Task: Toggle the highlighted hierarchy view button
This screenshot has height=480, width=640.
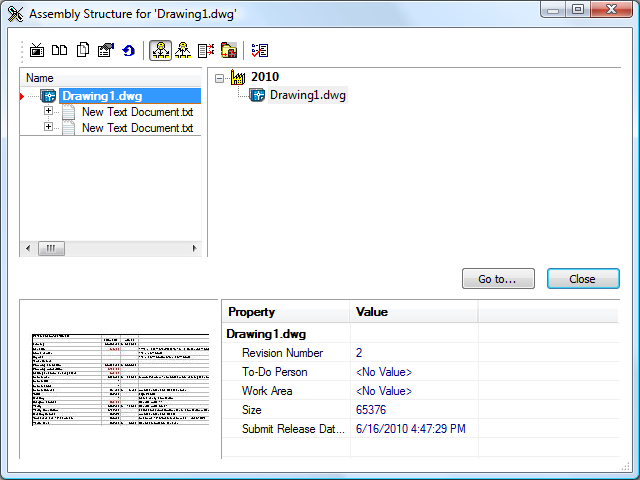Action: (159, 50)
